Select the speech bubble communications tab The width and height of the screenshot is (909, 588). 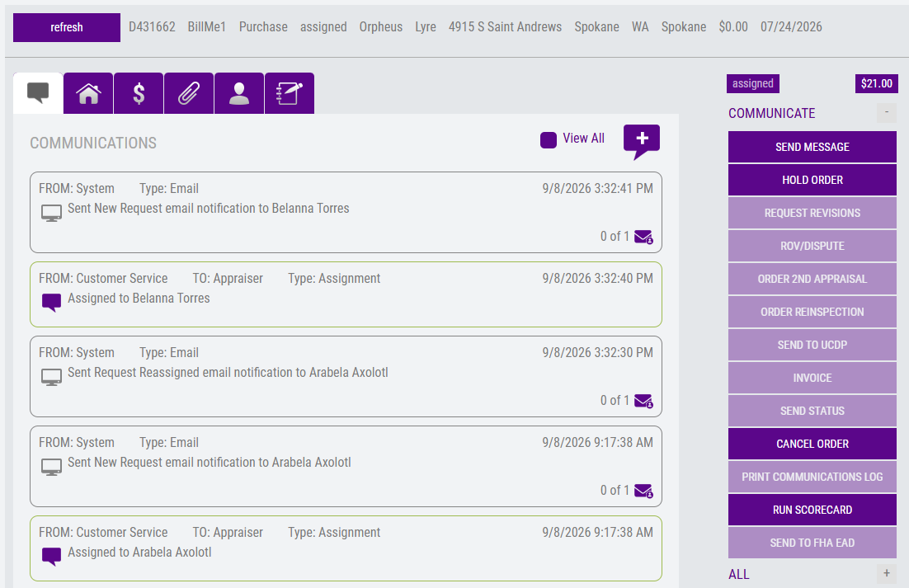(x=38, y=93)
